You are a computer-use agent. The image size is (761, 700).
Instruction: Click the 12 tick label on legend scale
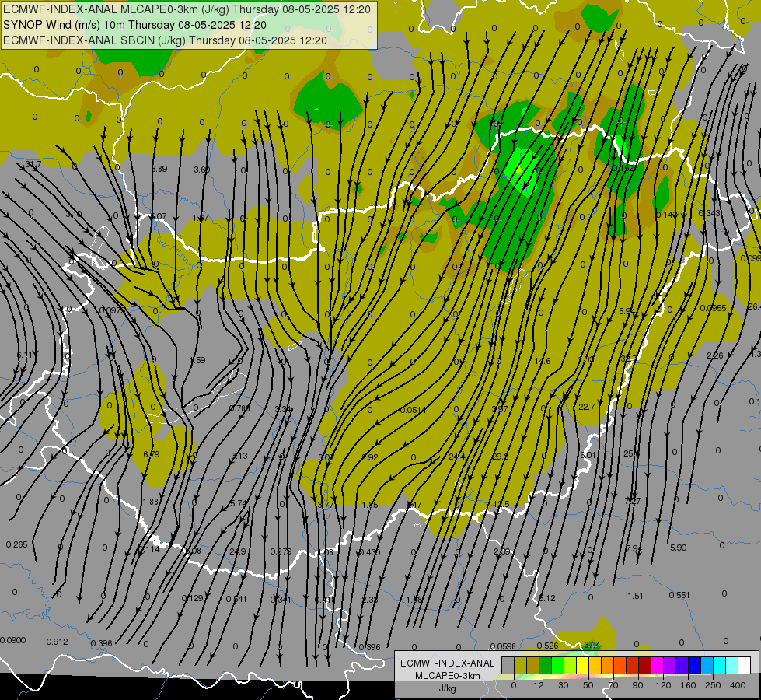(539, 685)
